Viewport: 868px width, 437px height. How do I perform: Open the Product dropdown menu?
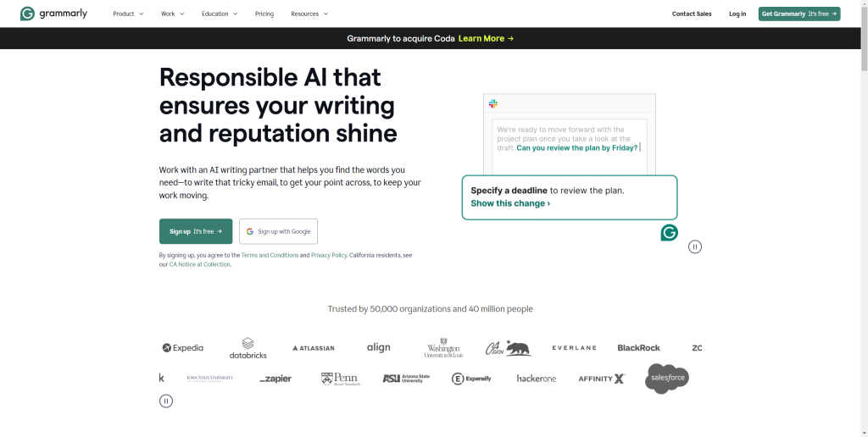click(x=128, y=14)
